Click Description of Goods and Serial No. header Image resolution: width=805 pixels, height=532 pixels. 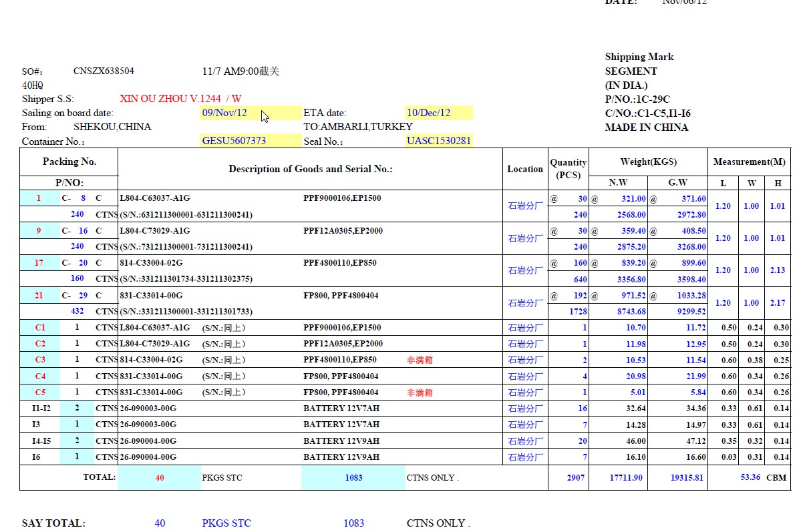(x=311, y=169)
